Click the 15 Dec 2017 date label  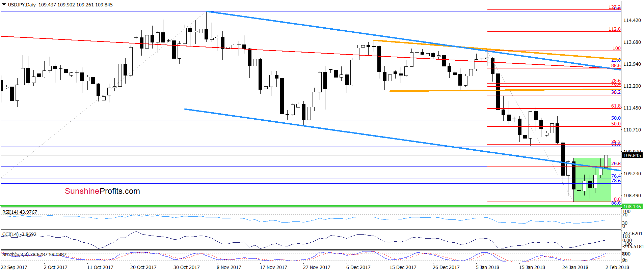[x=403, y=267]
